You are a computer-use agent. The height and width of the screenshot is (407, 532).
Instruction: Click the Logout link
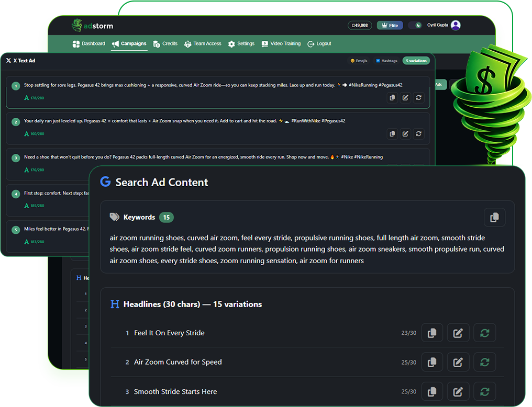click(x=319, y=44)
